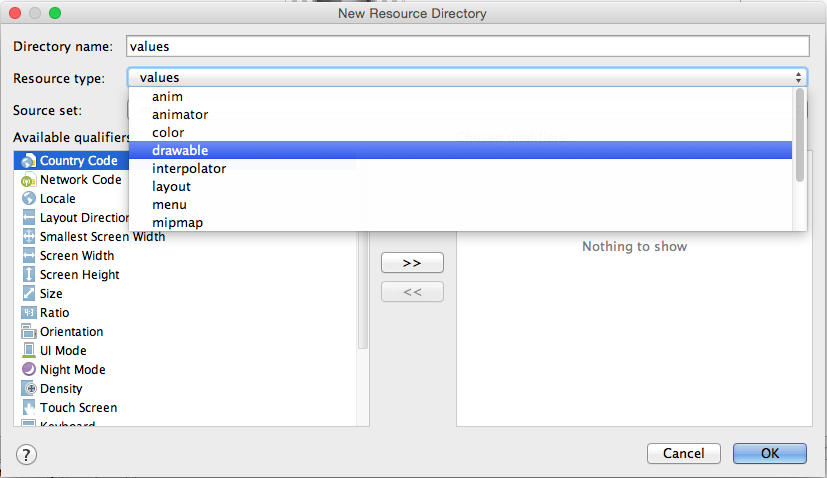Select layout resource type
827x478 pixels.
click(460, 187)
